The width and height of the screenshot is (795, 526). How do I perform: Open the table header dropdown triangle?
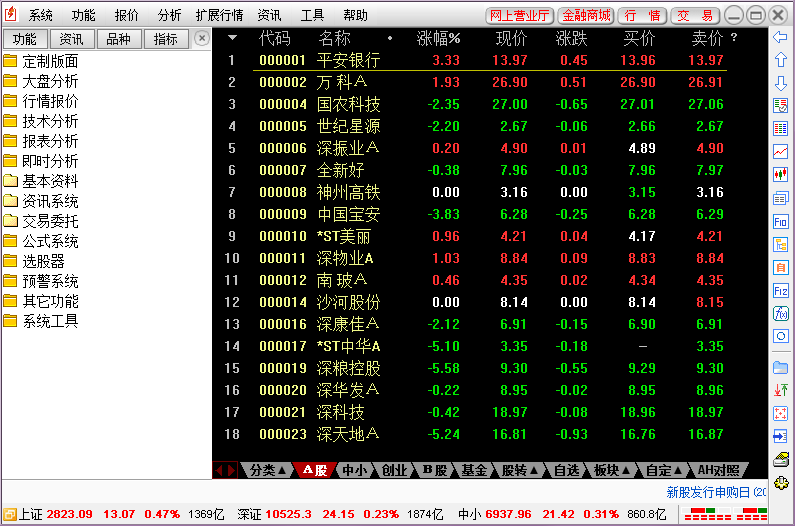[232, 38]
